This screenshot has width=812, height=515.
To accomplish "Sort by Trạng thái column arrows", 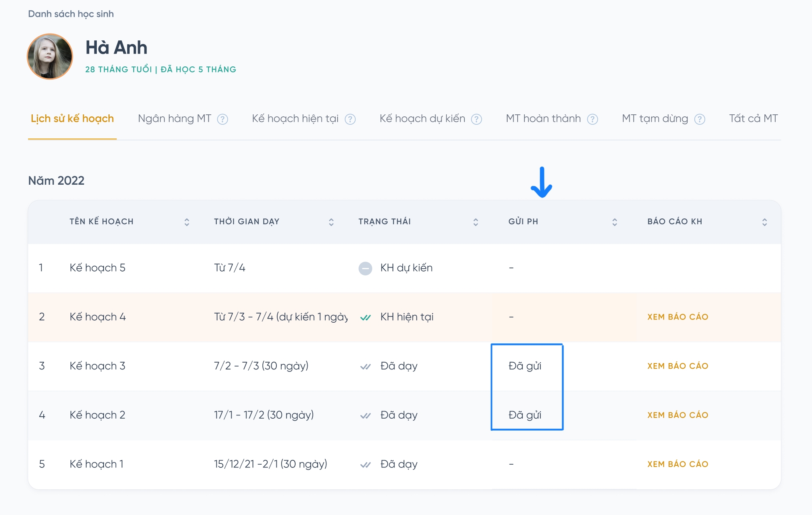I will 475,222.
